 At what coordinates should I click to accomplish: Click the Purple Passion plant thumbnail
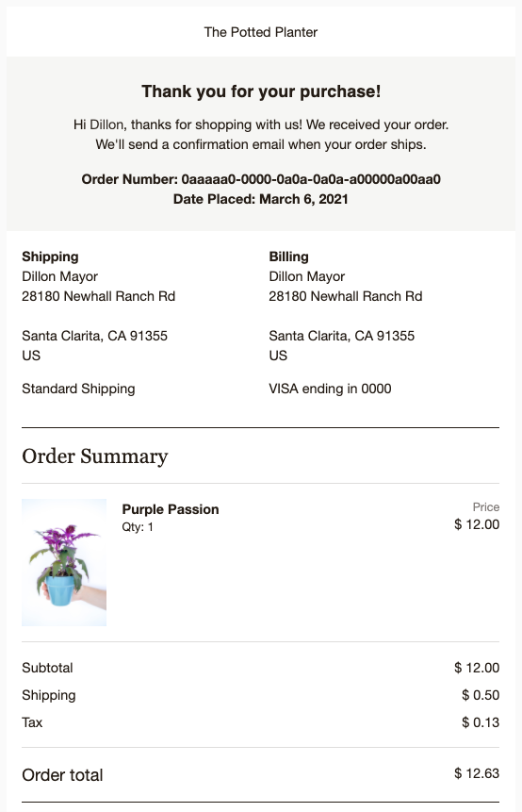coord(64,562)
